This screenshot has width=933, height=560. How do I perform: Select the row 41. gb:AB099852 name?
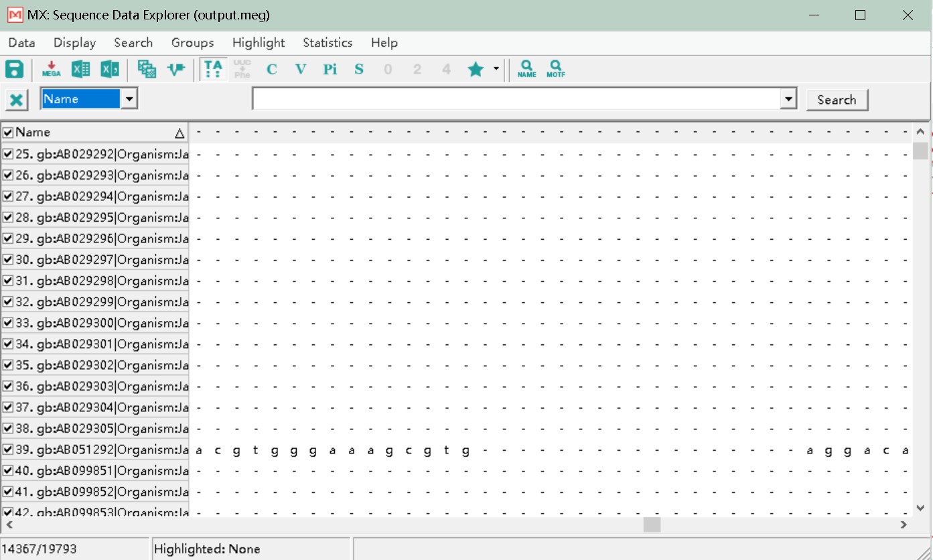click(102, 492)
